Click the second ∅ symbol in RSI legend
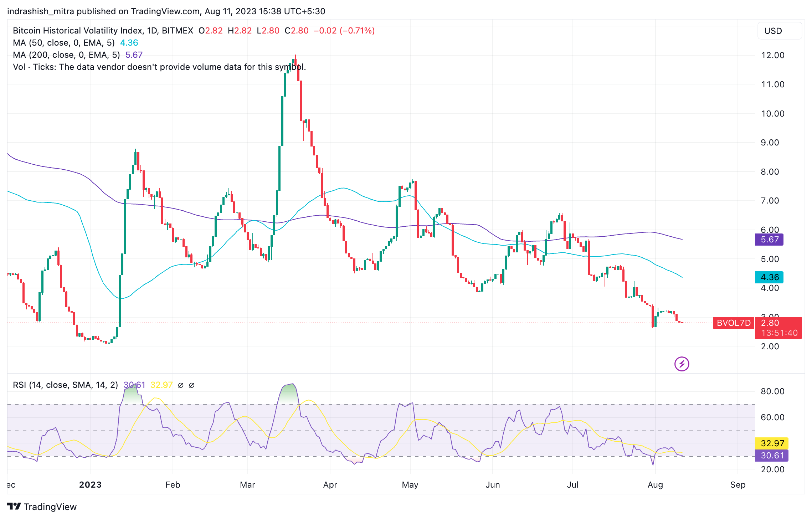The height and width of the screenshot is (519, 812). pyautogui.click(x=191, y=385)
